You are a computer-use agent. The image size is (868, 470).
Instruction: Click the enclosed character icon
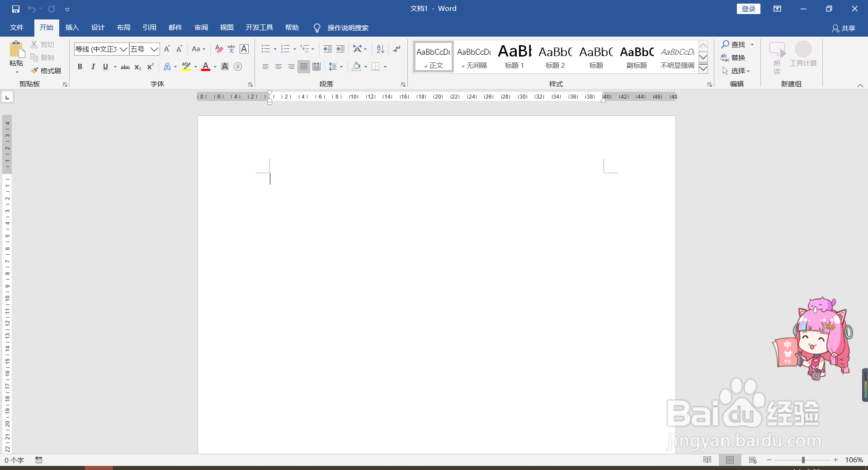tap(238, 66)
